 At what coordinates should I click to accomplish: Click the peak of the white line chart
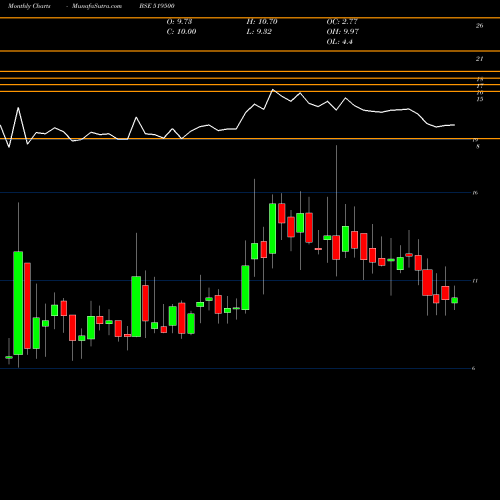(273, 90)
